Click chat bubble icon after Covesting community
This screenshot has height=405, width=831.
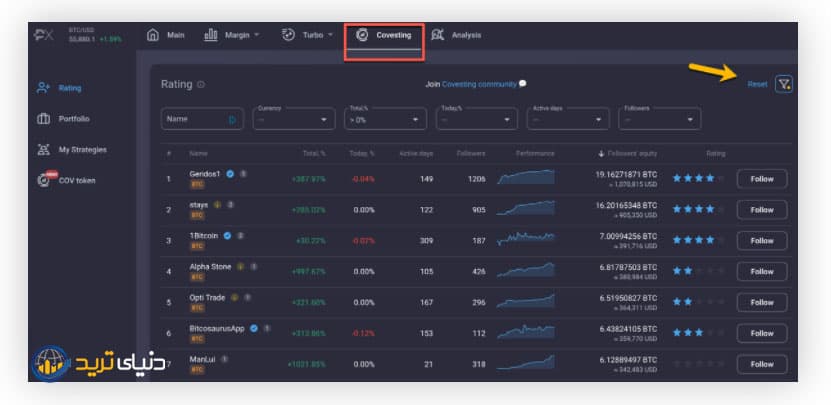tap(523, 84)
